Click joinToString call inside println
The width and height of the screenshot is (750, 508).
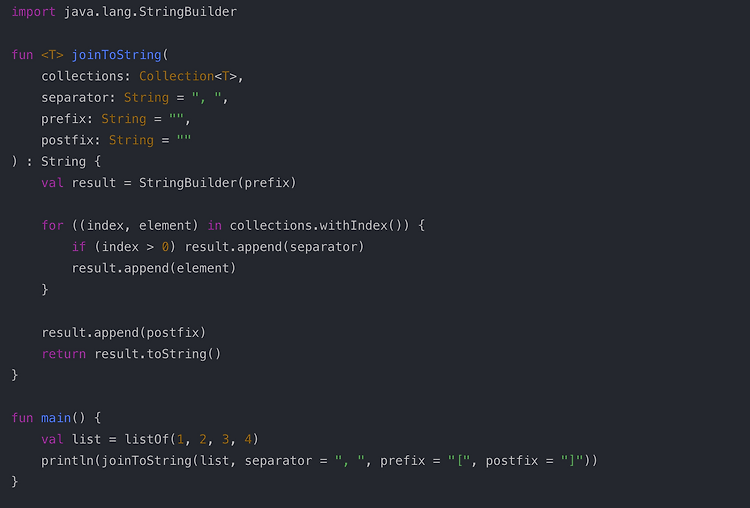coord(146,461)
